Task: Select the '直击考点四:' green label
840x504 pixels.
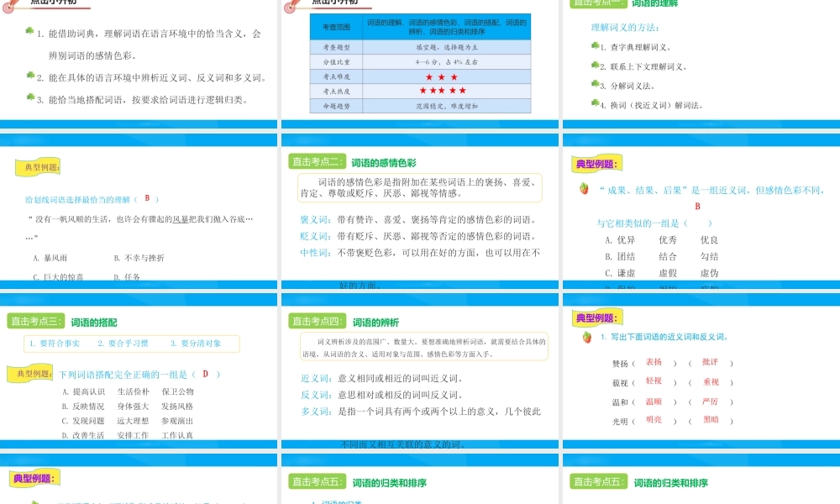Action: tap(318, 322)
